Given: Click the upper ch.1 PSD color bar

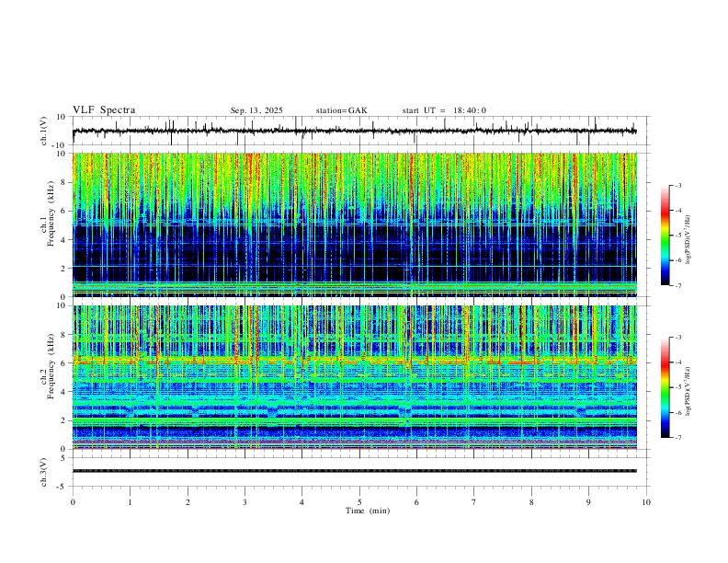Looking at the screenshot, I should pyautogui.click(x=665, y=236).
